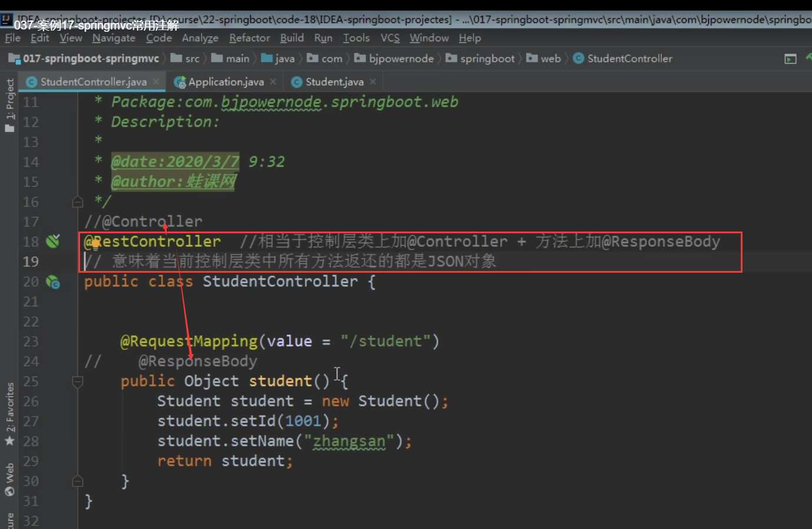Click the setId(1001) call
Screen dimensions: 812x529
pos(280,421)
